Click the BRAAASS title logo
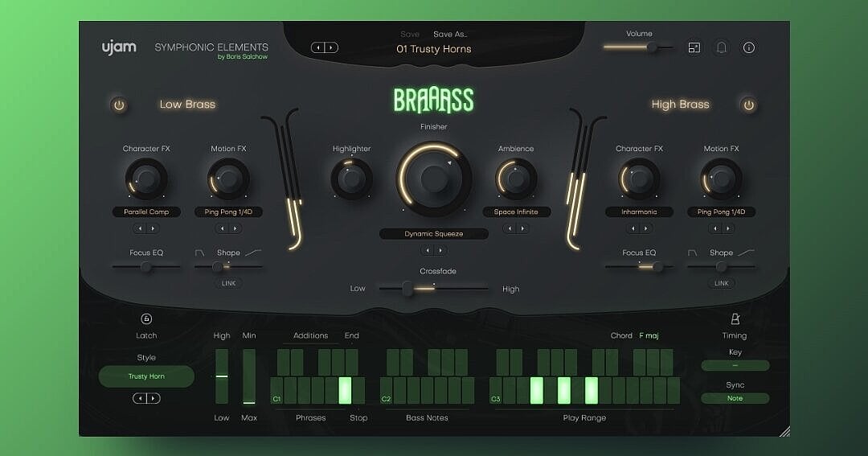The height and width of the screenshot is (456, 868). 433,101
